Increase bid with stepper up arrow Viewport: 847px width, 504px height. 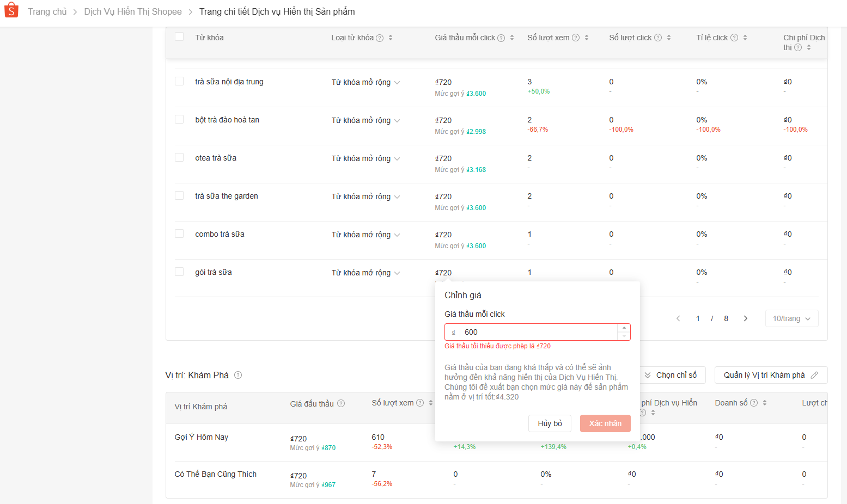click(624, 328)
